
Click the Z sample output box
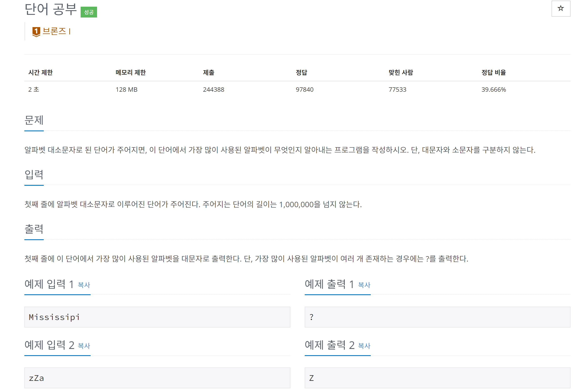437,378
